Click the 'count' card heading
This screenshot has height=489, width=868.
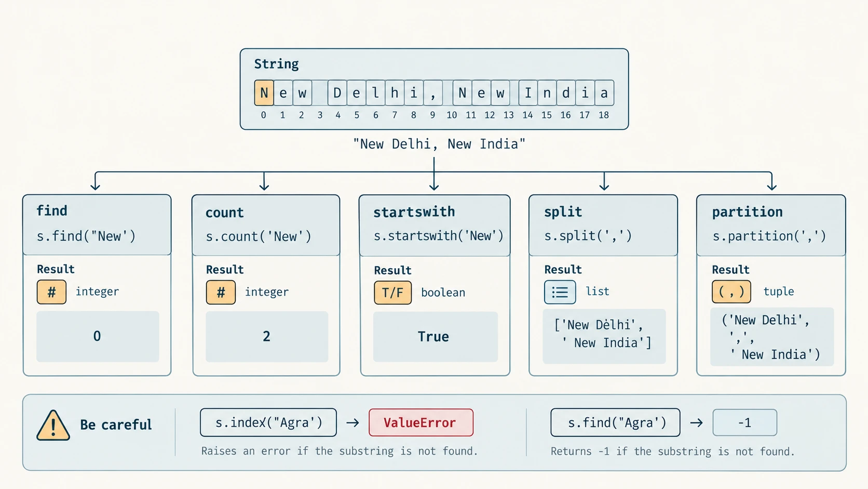224,213
